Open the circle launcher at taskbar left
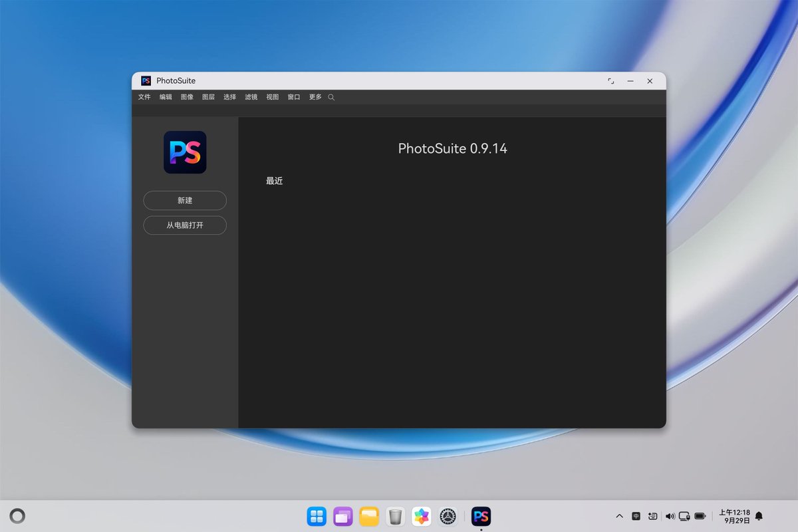 point(18,516)
